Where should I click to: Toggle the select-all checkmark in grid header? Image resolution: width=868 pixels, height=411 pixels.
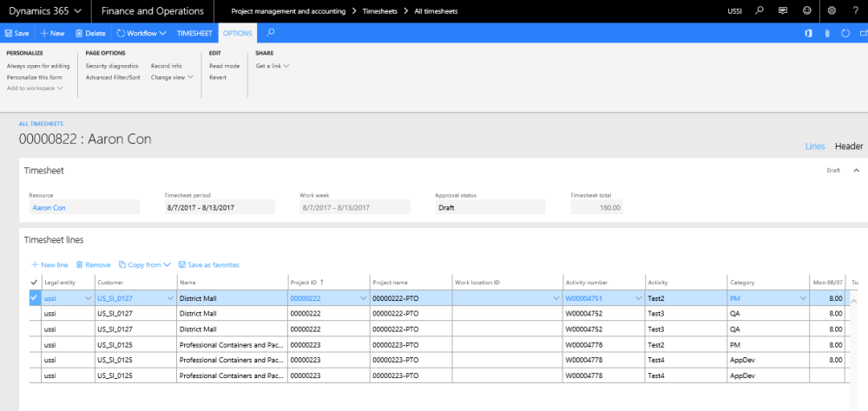pyautogui.click(x=34, y=282)
